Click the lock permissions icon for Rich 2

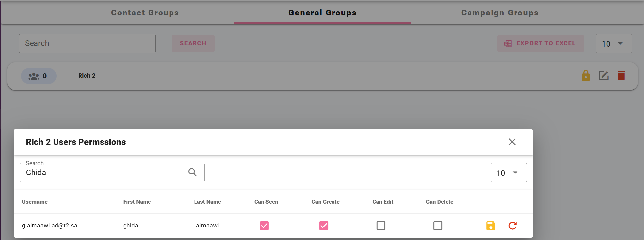pos(586,76)
